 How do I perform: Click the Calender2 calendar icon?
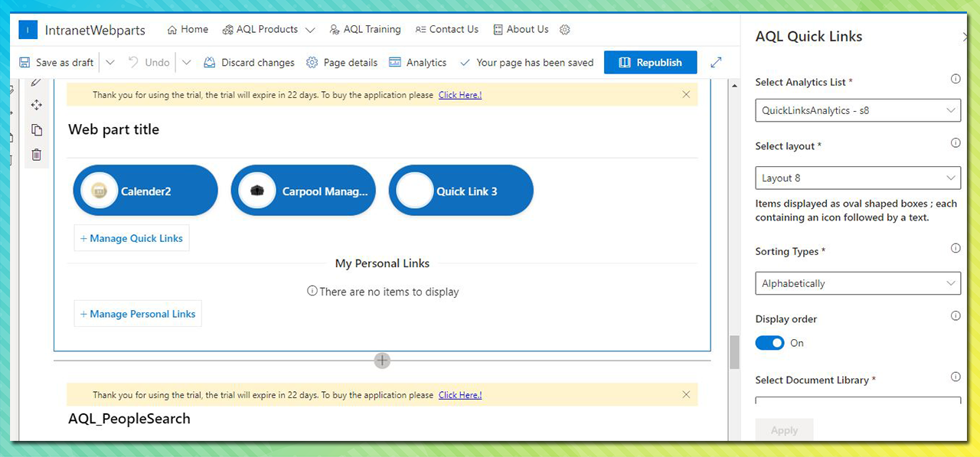coord(99,191)
